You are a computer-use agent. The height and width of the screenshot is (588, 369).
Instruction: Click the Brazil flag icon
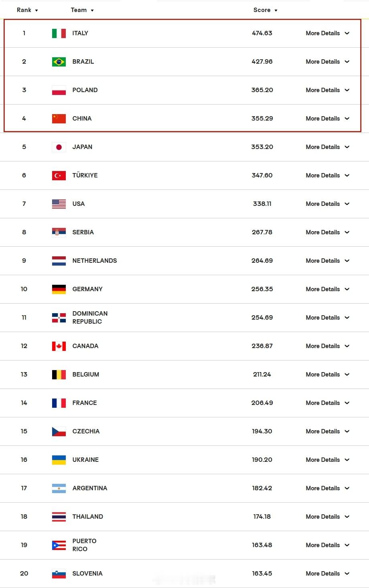(x=59, y=62)
